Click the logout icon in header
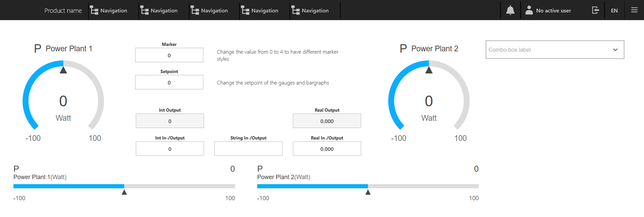Image resolution: width=644 pixels, height=217 pixels. pos(595,10)
